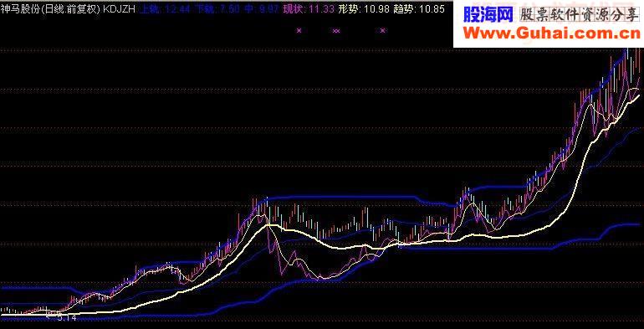Image resolution: width=644 pixels, height=329 pixels.
Task: Click the 趋势 10.85 value label
Action: 418,9
